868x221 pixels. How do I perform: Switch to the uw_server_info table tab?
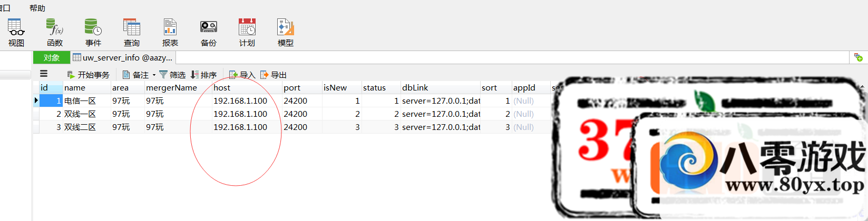tap(123, 58)
